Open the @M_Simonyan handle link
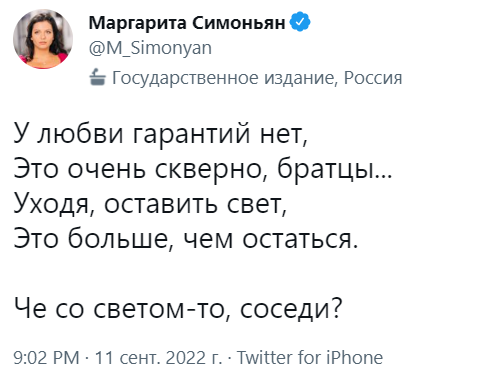The height and width of the screenshot is (379, 498). (150, 48)
